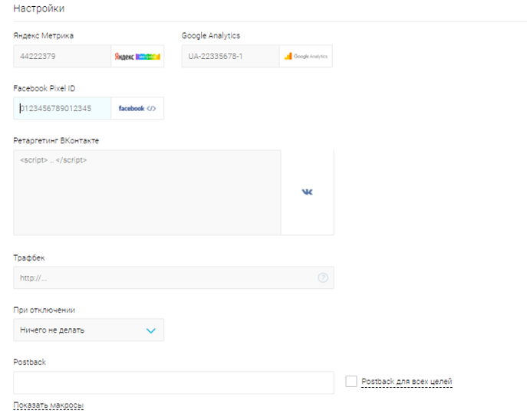Screen dimensions: 527x420
Task: Click the Ретаргетинг ВКонтакте label
Action: click(x=56, y=141)
